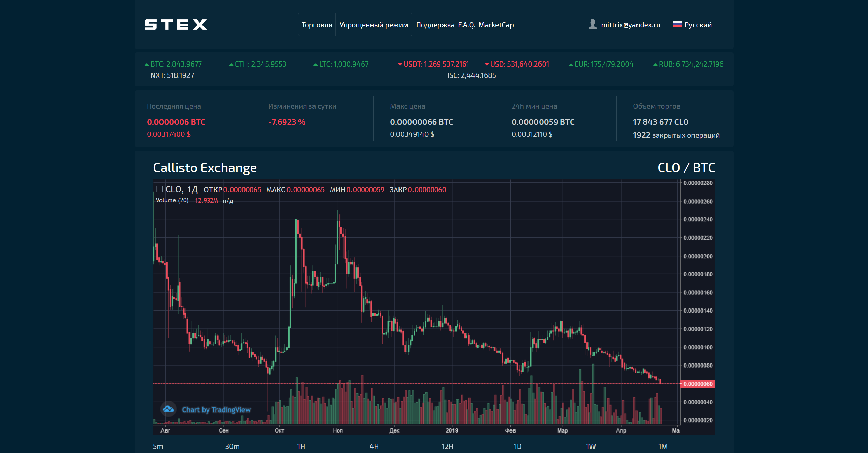Click 24h min price 0.00000059 BTC
Viewport: 868px width, 453px height.
[x=543, y=122]
